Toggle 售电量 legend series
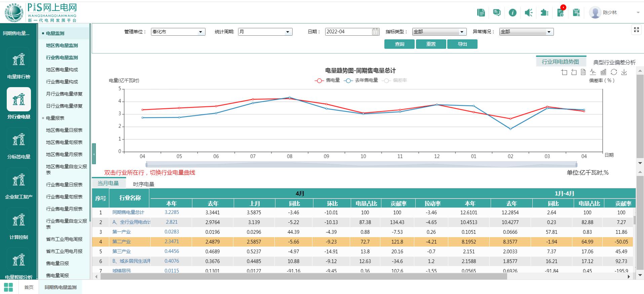 pos(327,80)
